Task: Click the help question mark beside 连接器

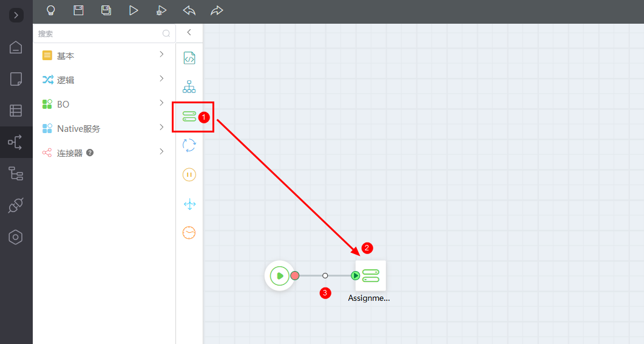Action: (x=90, y=153)
